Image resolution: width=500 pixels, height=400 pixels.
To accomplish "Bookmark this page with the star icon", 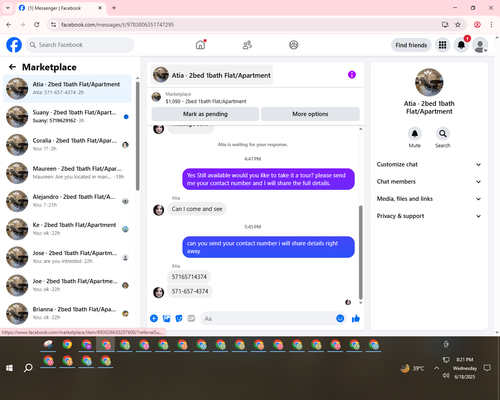I will coord(458,25).
